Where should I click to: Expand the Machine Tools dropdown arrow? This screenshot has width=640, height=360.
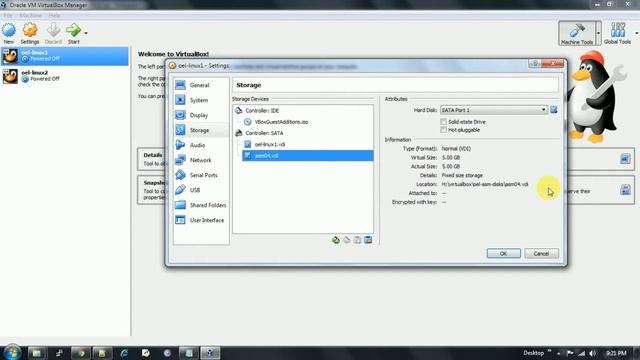[x=598, y=33]
